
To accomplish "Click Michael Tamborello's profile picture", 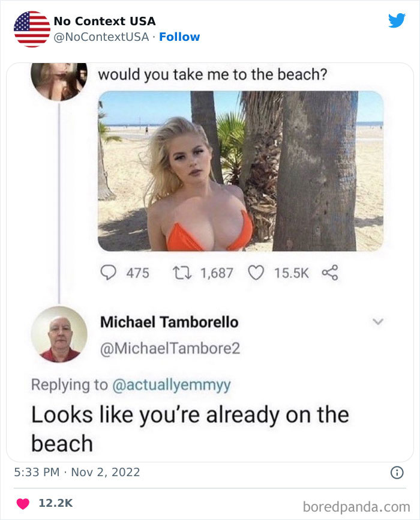I will (x=59, y=334).
